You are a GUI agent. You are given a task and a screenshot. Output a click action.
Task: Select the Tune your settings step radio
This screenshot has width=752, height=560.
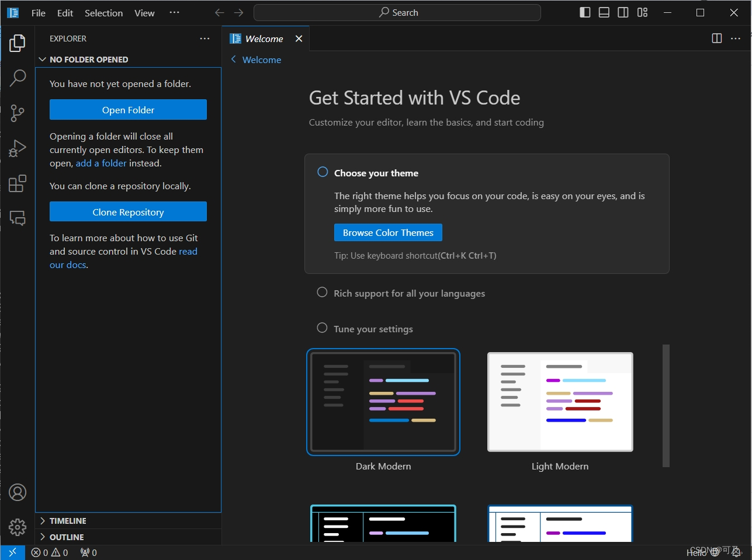322,328
